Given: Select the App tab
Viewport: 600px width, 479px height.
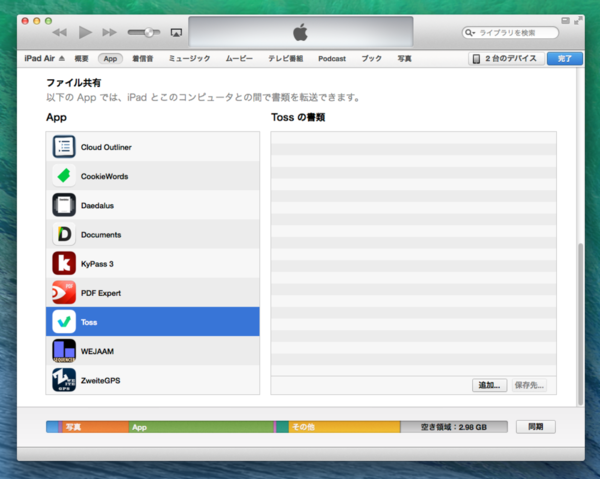Looking at the screenshot, I should pyautogui.click(x=110, y=59).
